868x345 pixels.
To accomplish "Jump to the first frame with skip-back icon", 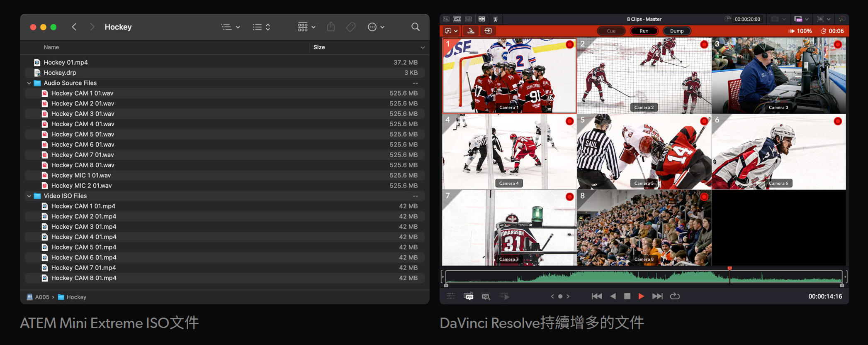I will click(x=596, y=296).
